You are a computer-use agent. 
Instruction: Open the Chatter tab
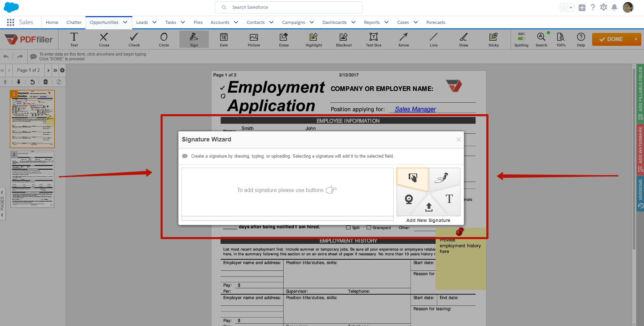[74, 23]
